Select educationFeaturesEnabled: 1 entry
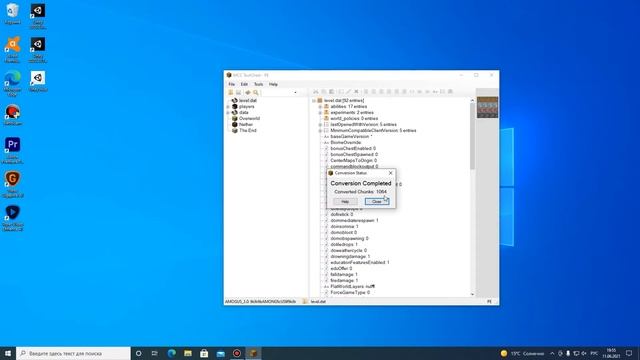This screenshot has width=640, height=360. coord(360,262)
